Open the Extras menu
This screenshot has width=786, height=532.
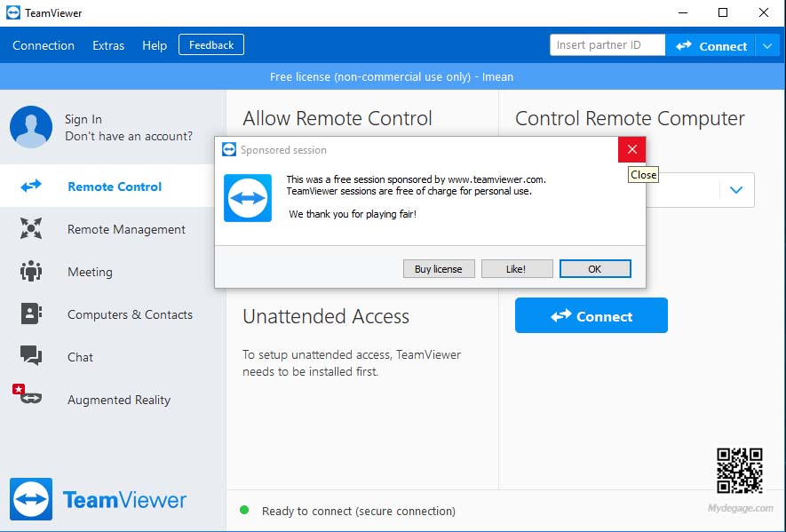[108, 45]
